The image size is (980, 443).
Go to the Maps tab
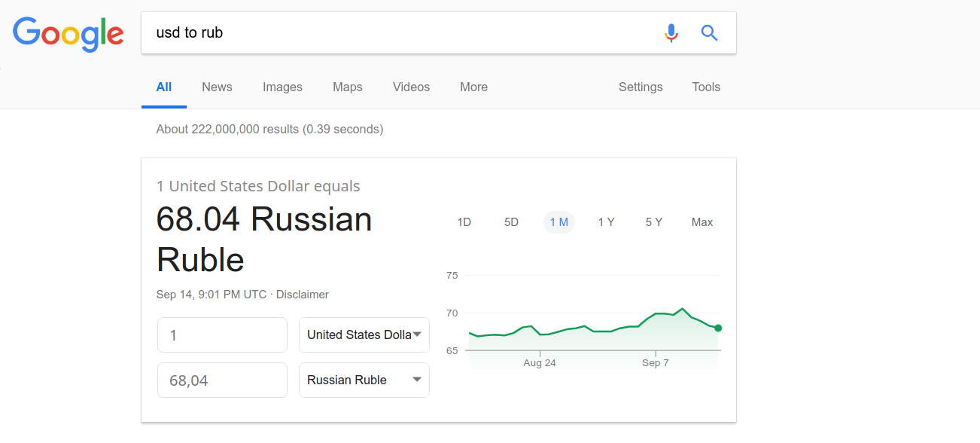347,87
